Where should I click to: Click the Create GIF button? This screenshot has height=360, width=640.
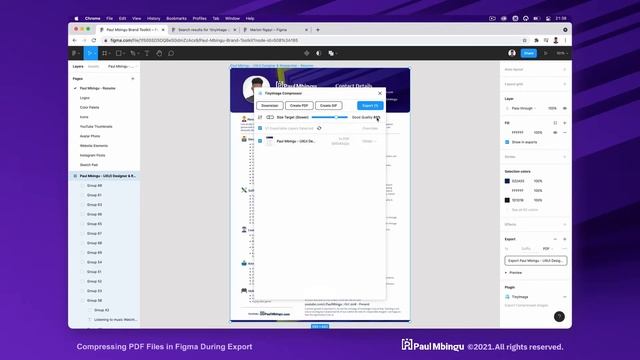329,106
